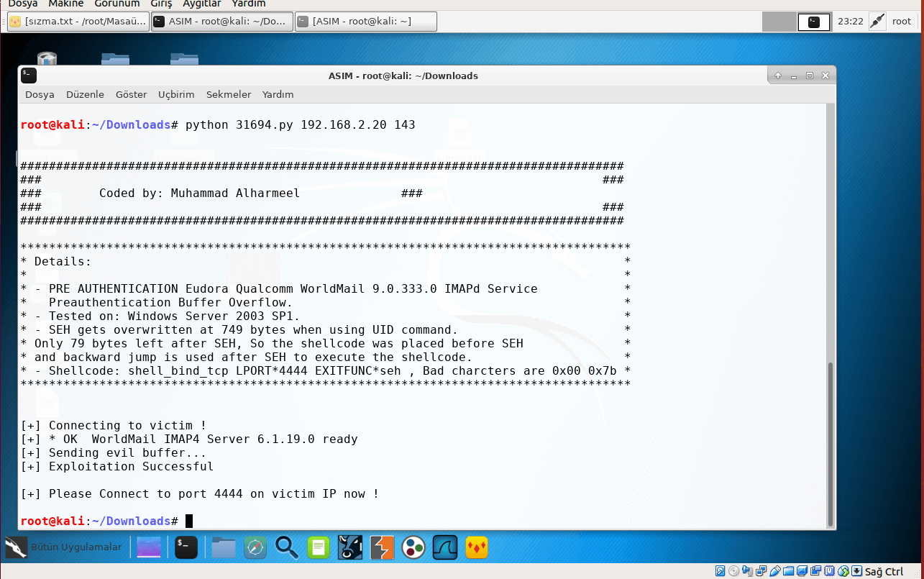This screenshot has height=579, width=924.
Task: Open the terminal's Yardım menu
Action: (x=278, y=94)
